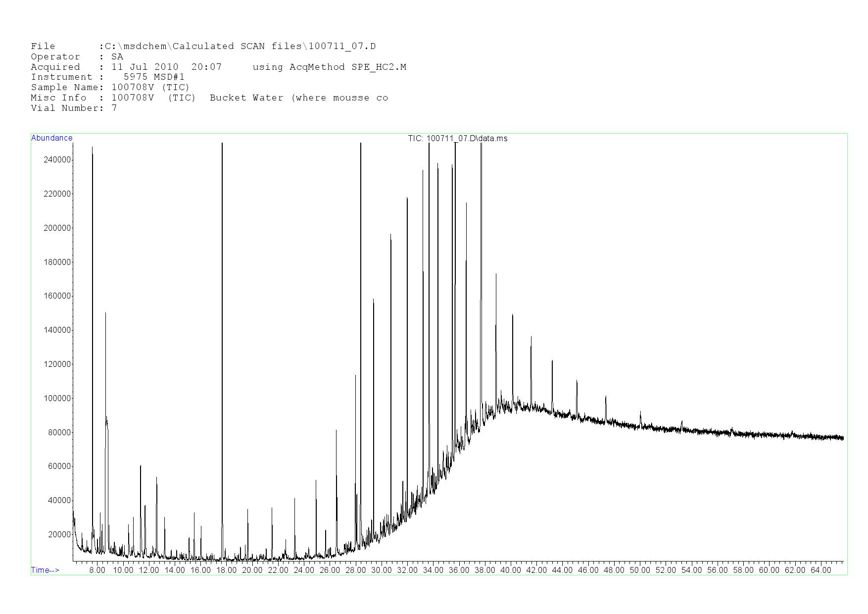This screenshot has width=868, height=614.
Task: Click the Sample Name 100708V (TIC) line
Action: click(x=110, y=88)
